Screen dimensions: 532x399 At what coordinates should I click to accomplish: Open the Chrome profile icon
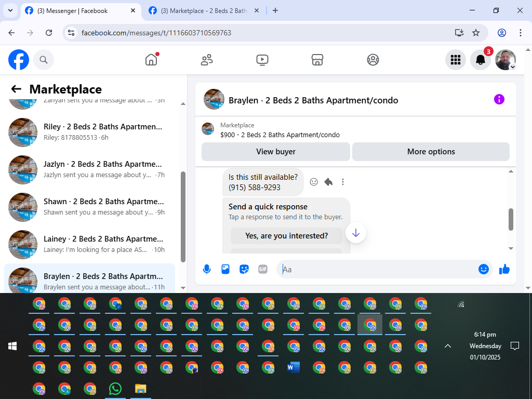click(x=502, y=33)
